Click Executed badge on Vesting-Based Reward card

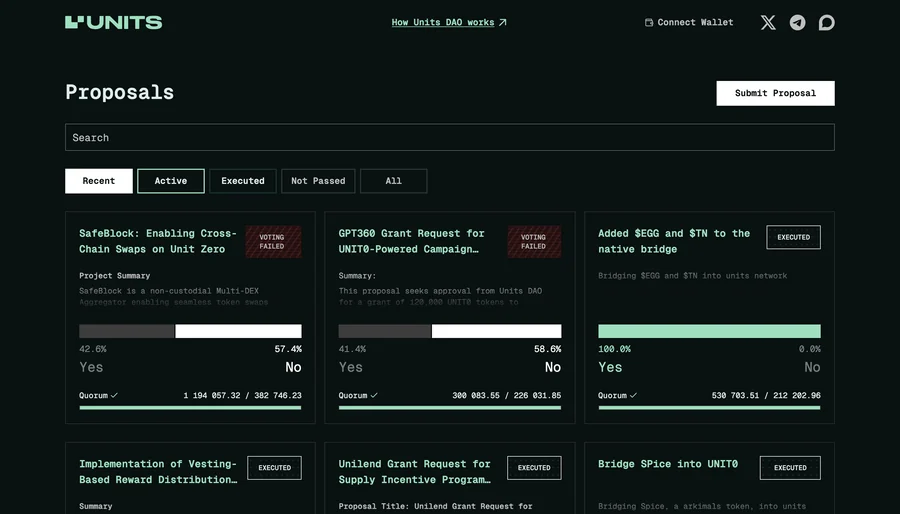click(x=274, y=468)
